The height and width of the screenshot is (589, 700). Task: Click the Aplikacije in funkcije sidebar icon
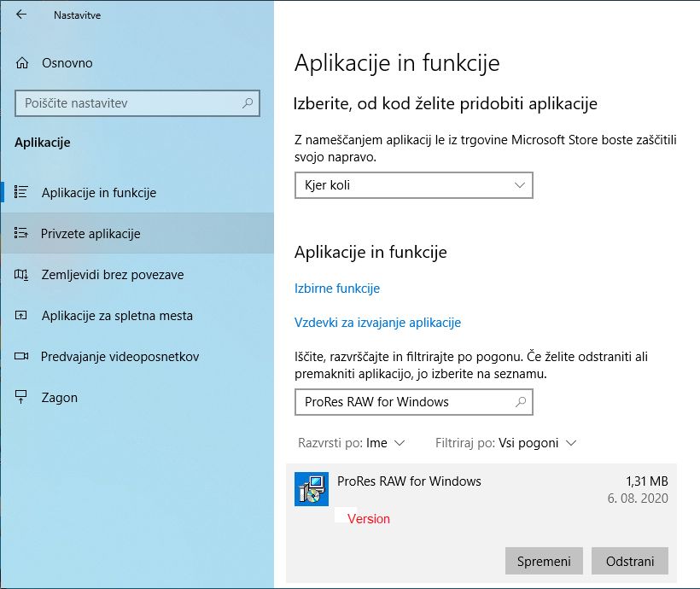coord(22,193)
